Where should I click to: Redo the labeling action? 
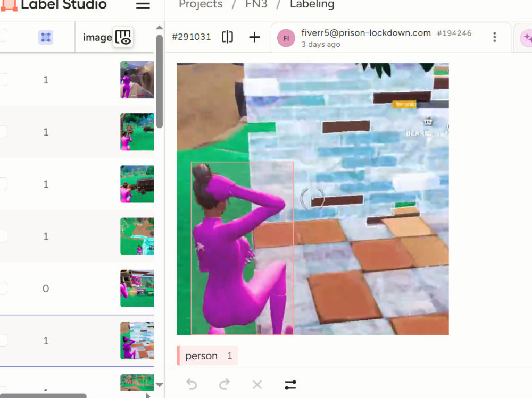(x=225, y=384)
